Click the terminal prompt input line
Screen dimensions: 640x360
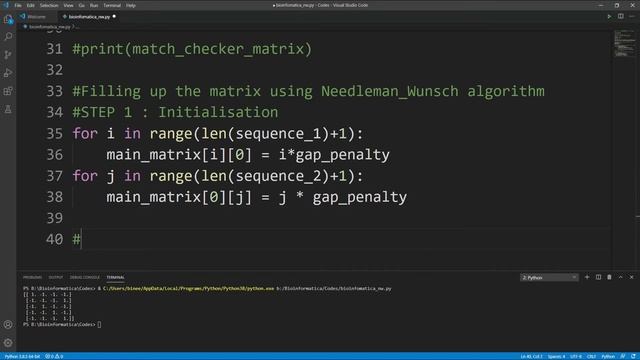pos(62,324)
